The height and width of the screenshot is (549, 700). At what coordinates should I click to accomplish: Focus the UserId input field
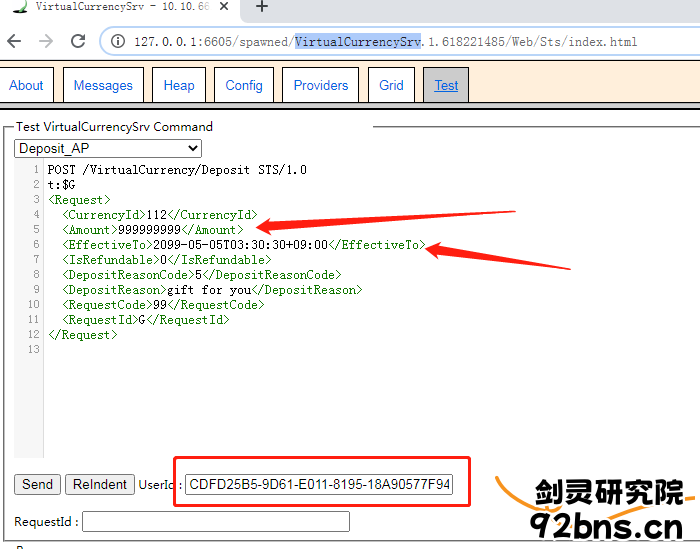click(x=319, y=484)
